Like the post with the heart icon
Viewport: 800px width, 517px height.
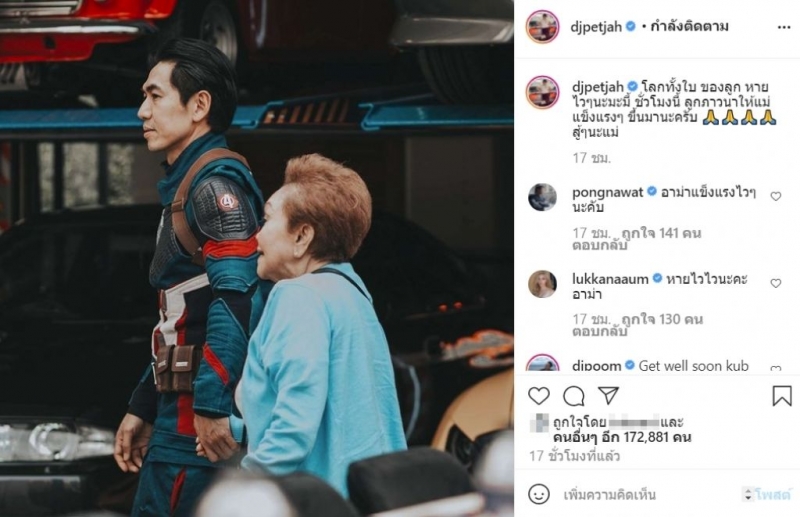(539, 396)
